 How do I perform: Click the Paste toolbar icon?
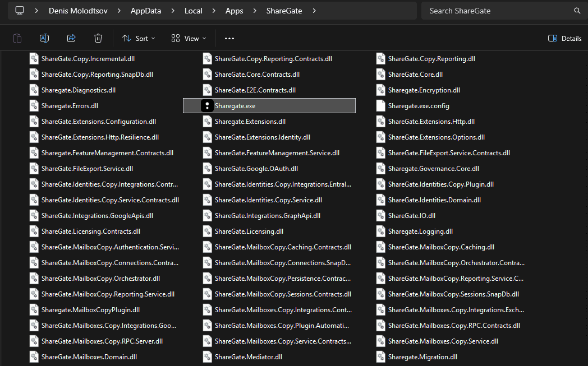click(x=17, y=38)
